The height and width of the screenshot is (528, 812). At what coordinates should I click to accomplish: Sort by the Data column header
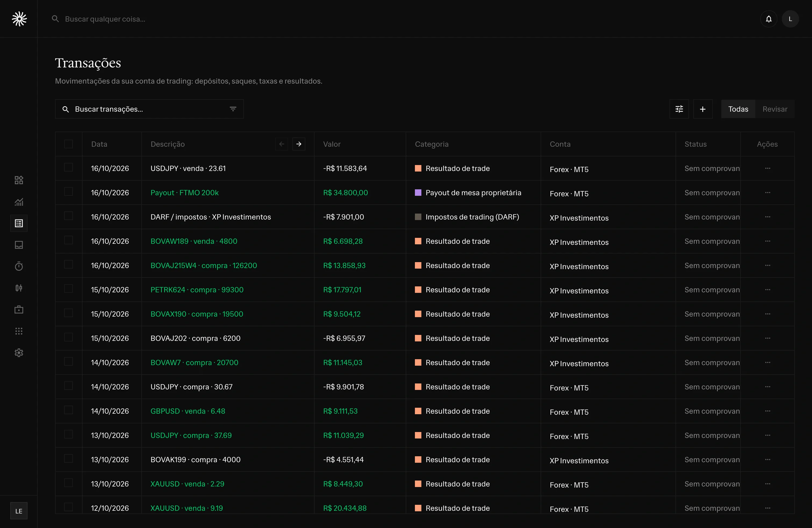(x=99, y=144)
